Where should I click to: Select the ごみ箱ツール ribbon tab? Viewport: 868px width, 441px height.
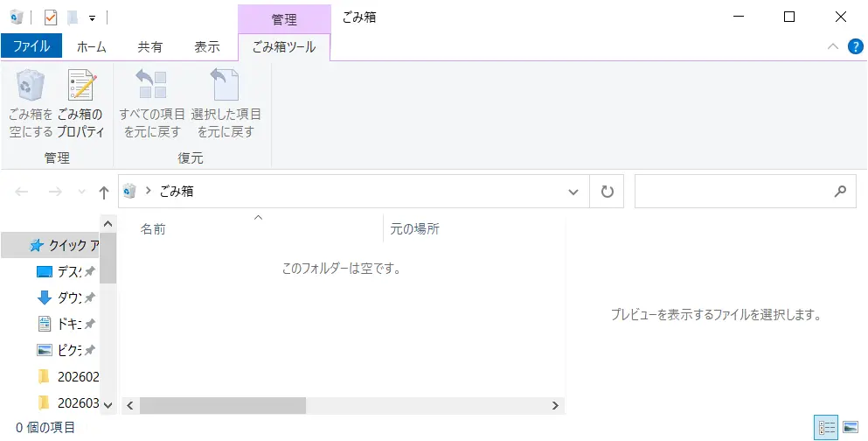pos(284,47)
